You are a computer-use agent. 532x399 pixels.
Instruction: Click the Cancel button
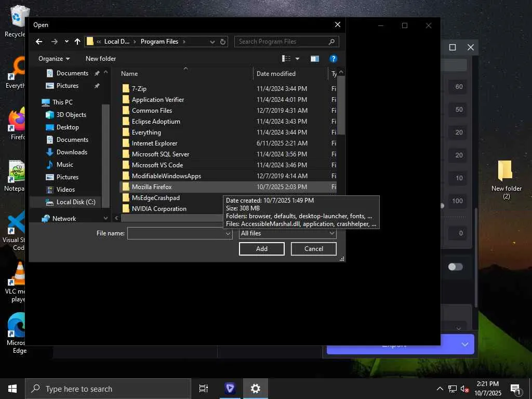pyautogui.click(x=313, y=249)
